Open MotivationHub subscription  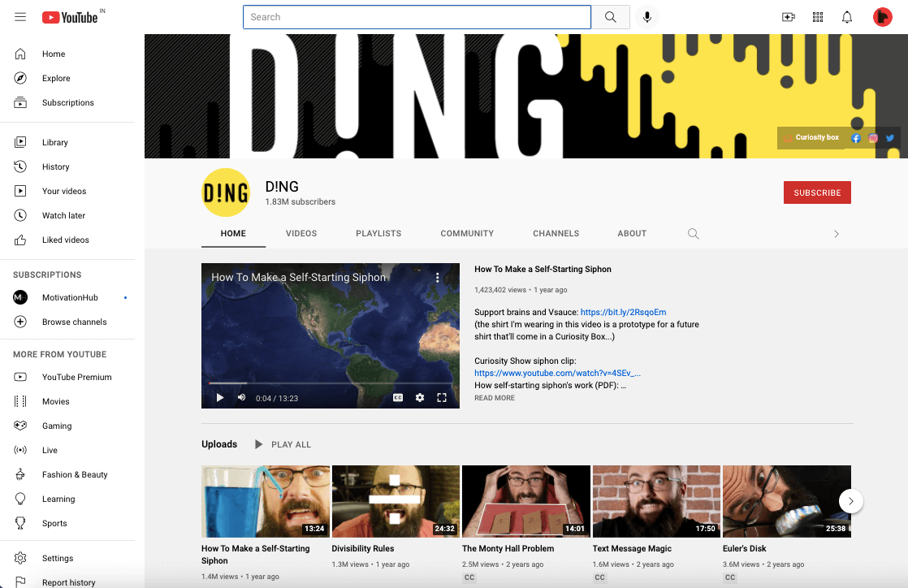point(67,297)
